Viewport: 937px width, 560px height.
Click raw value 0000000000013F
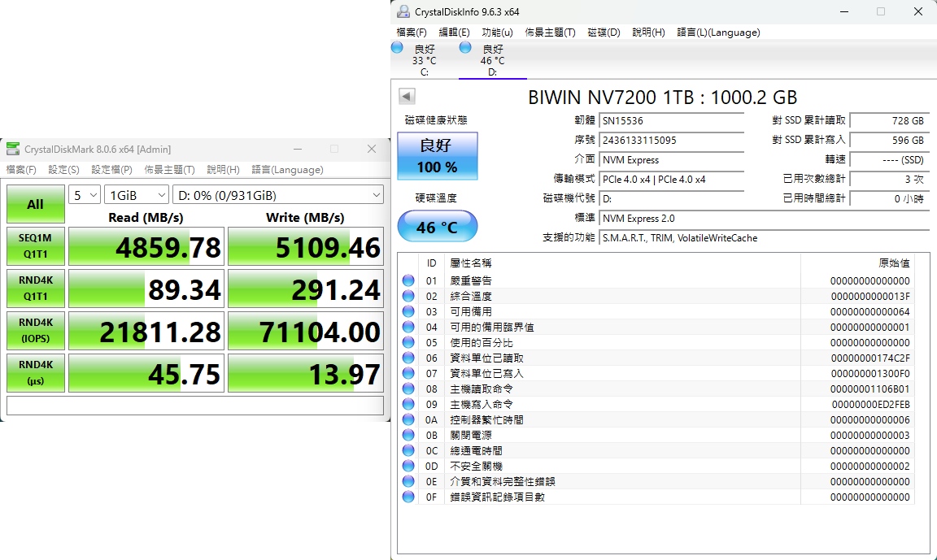(x=870, y=296)
